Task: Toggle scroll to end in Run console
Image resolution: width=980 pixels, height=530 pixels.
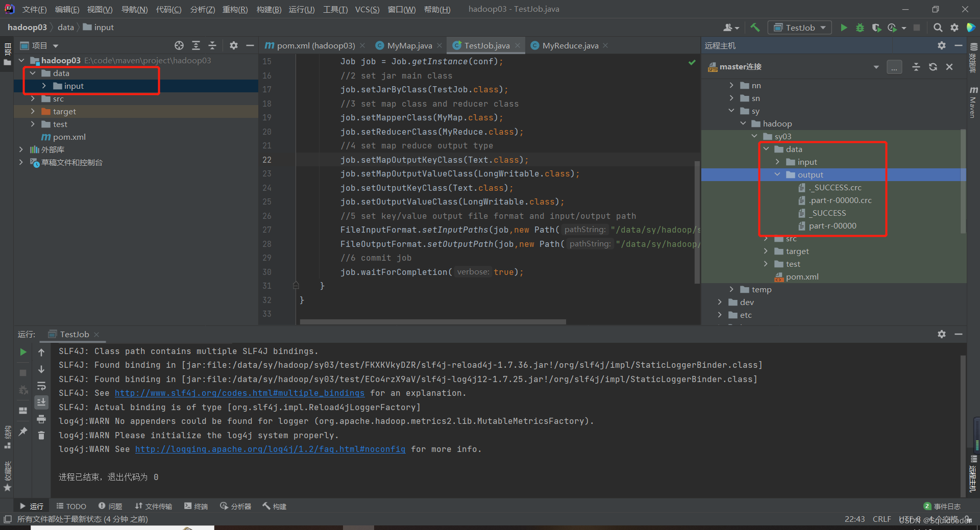Action: [41, 402]
